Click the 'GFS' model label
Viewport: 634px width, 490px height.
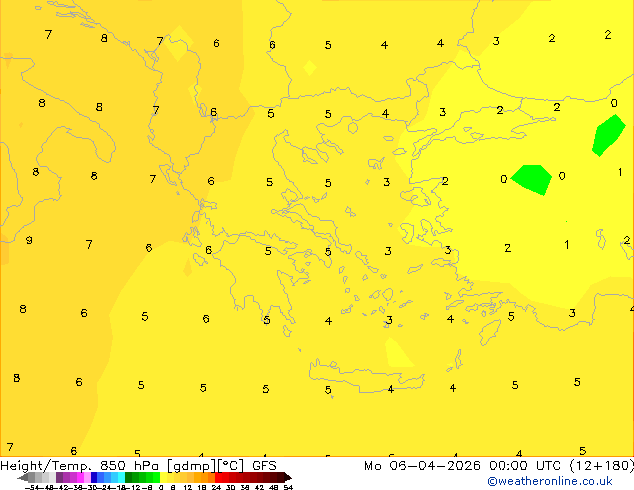(x=264, y=465)
